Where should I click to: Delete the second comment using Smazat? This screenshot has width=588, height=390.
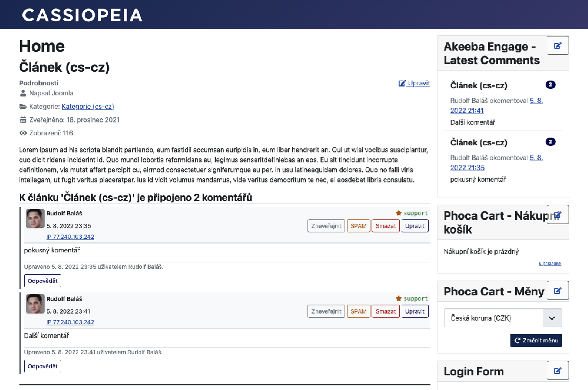coord(385,311)
